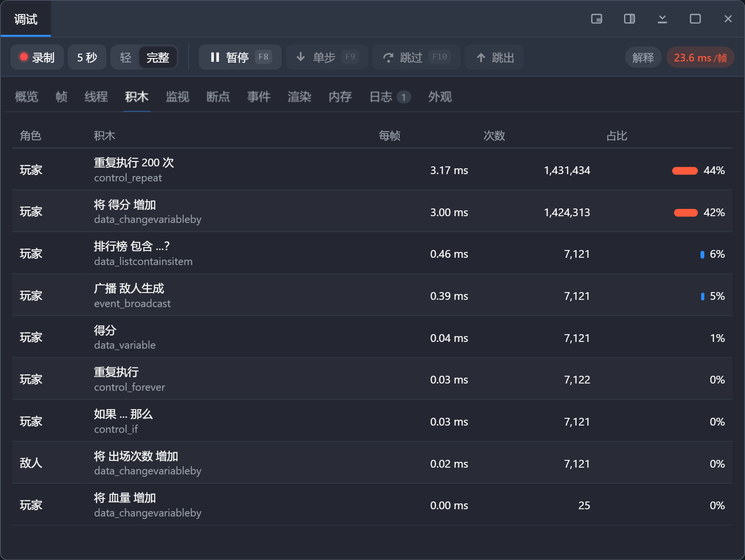Screen dimensions: 745x560
Task: Click the 跳出 step-out arrow button
Action: click(494, 58)
